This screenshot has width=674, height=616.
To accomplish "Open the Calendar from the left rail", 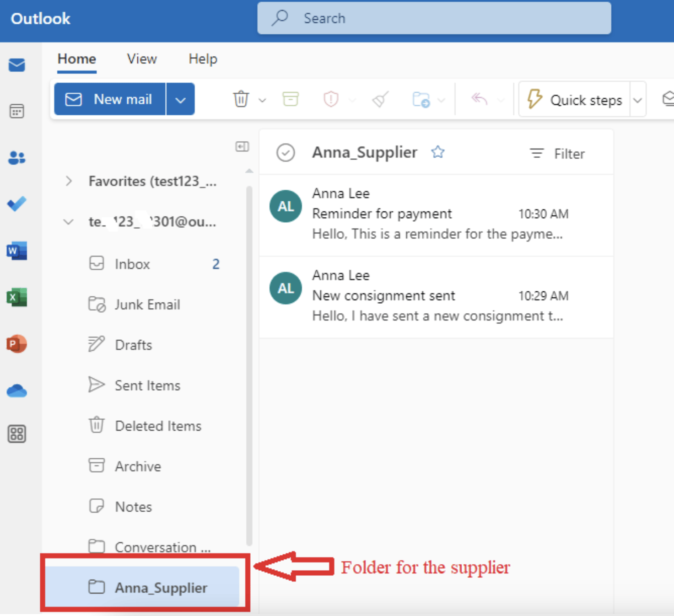I will click(x=17, y=111).
